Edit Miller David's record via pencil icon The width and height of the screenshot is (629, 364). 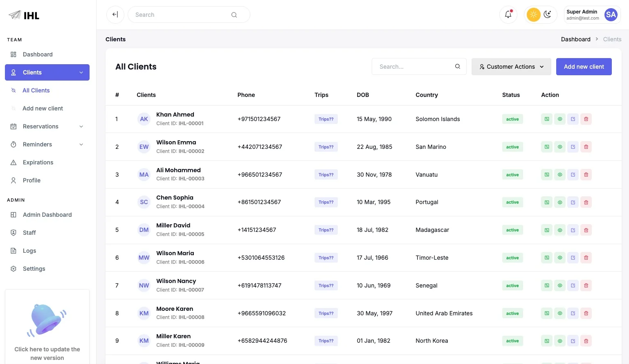(x=573, y=230)
